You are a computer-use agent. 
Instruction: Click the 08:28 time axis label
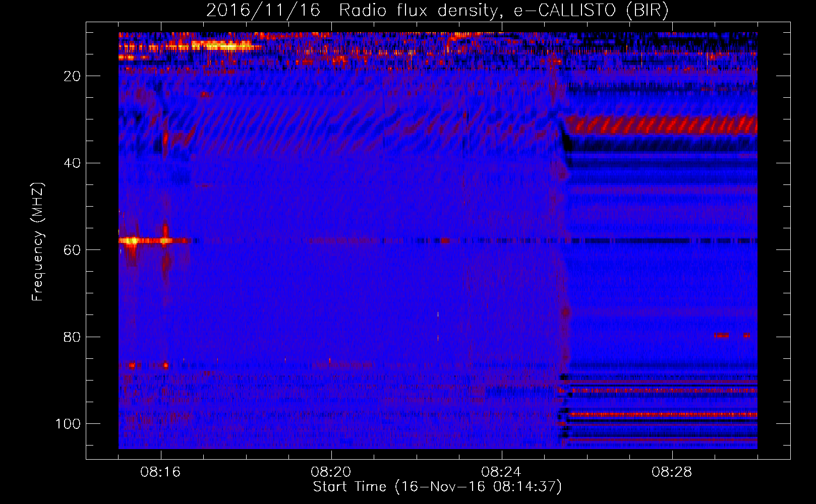[x=672, y=472]
